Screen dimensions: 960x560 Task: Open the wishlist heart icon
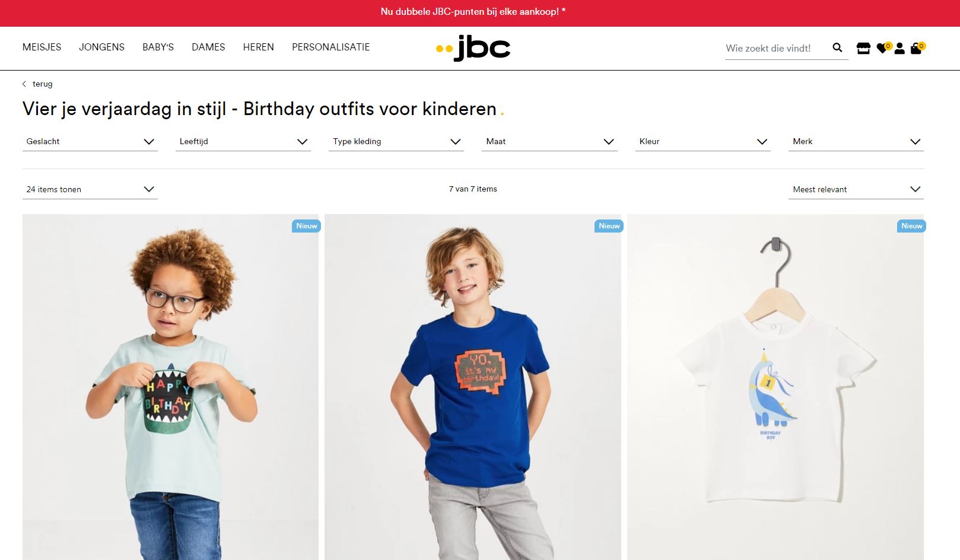(883, 48)
